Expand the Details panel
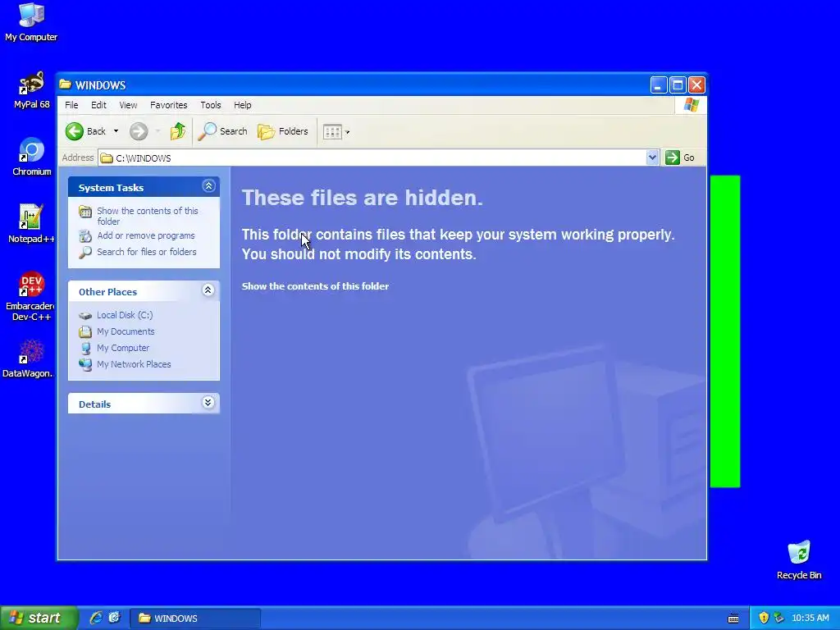Image resolution: width=840 pixels, height=630 pixels. [208, 403]
